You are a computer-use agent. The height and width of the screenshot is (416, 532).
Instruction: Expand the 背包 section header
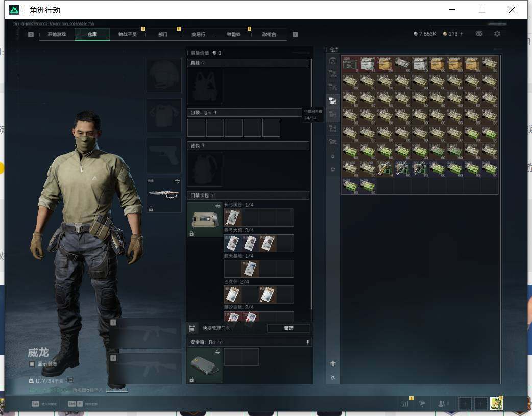tap(248, 146)
